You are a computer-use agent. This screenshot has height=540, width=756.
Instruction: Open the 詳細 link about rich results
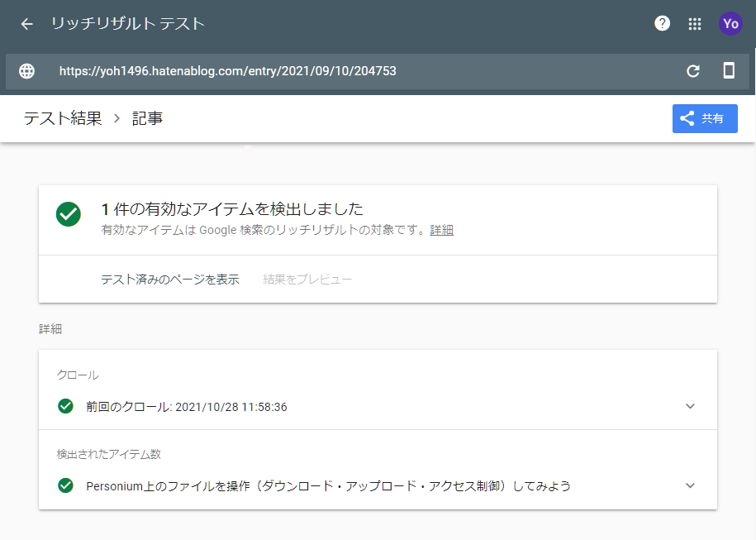click(442, 230)
